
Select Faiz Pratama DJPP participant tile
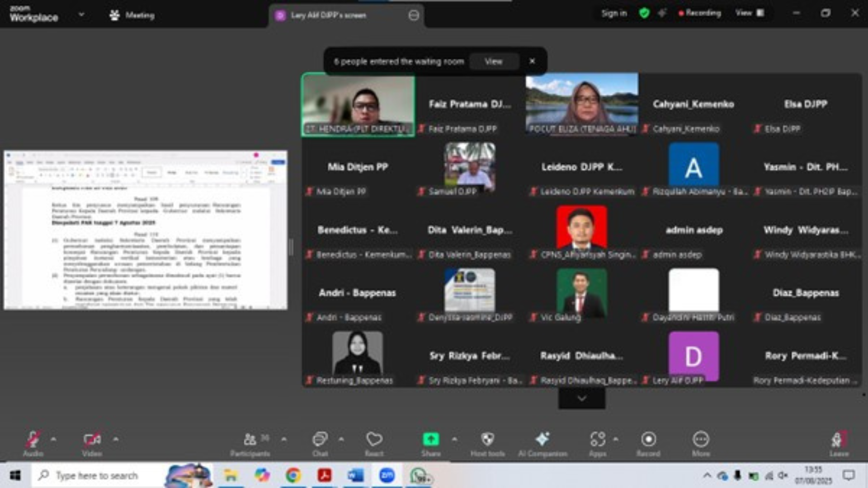[470, 104]
